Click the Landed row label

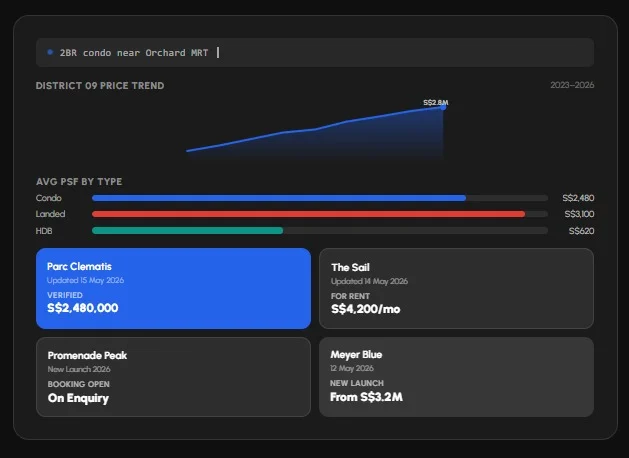click(x=50, y=214)
